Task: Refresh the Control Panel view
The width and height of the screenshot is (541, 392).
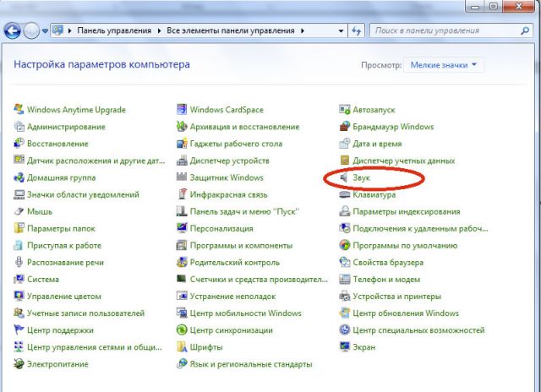Action: pos(356,30)
